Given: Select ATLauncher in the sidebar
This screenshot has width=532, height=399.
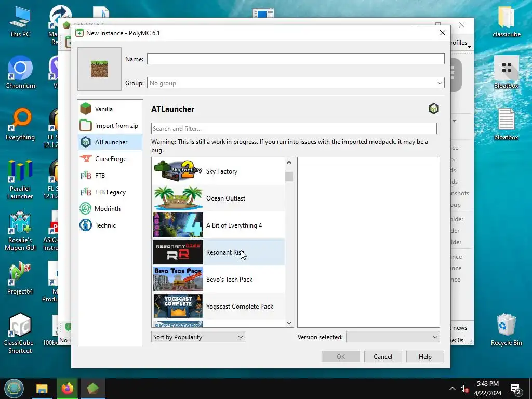Looking at the screenshot, I should (110, 142).
